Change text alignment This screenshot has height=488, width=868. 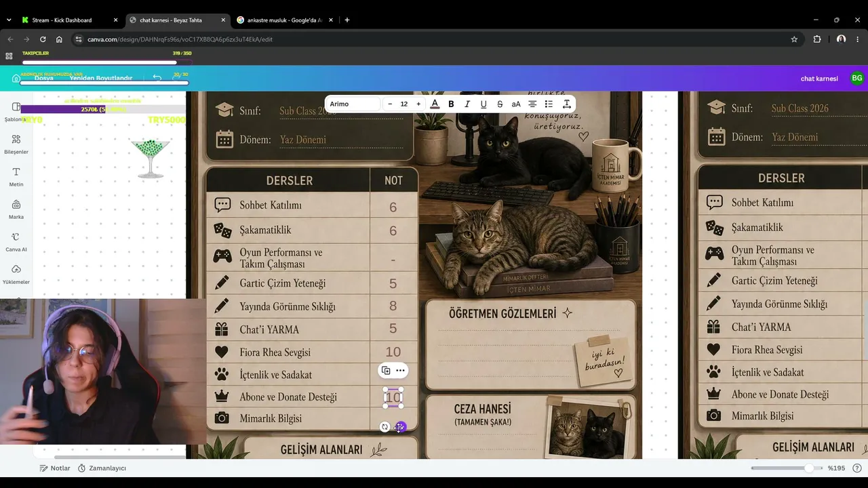532,104
